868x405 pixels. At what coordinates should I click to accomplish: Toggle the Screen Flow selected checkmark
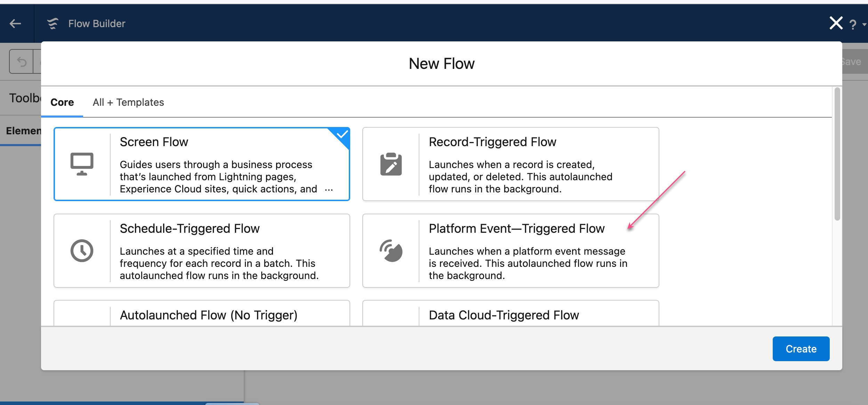point(341,135)
